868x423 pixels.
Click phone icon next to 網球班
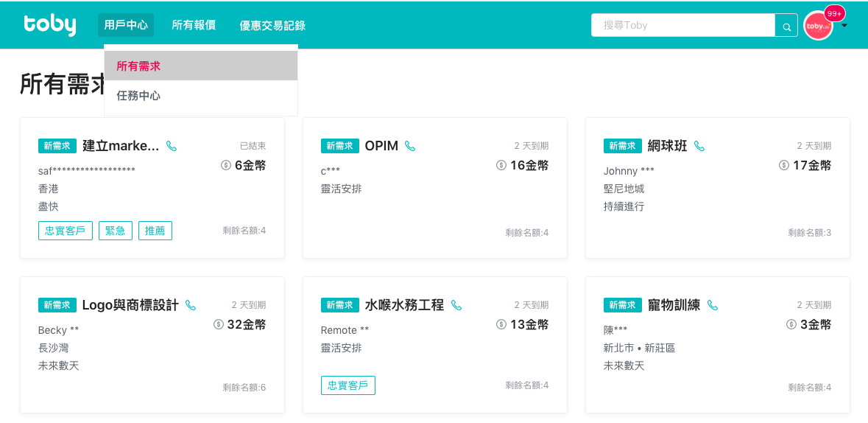click(699, 146)
